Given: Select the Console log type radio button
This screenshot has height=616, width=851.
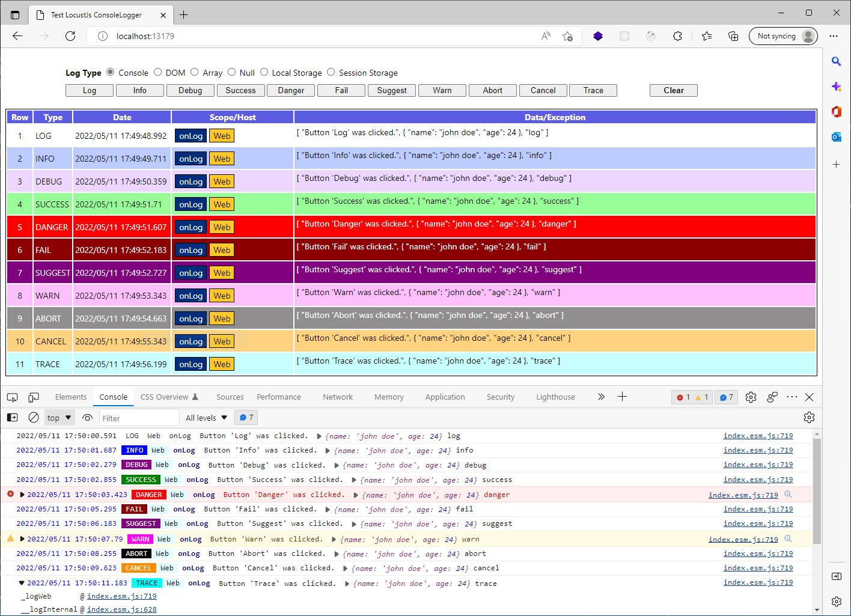Looking at the screenshot, I should [x=110, y=72].
